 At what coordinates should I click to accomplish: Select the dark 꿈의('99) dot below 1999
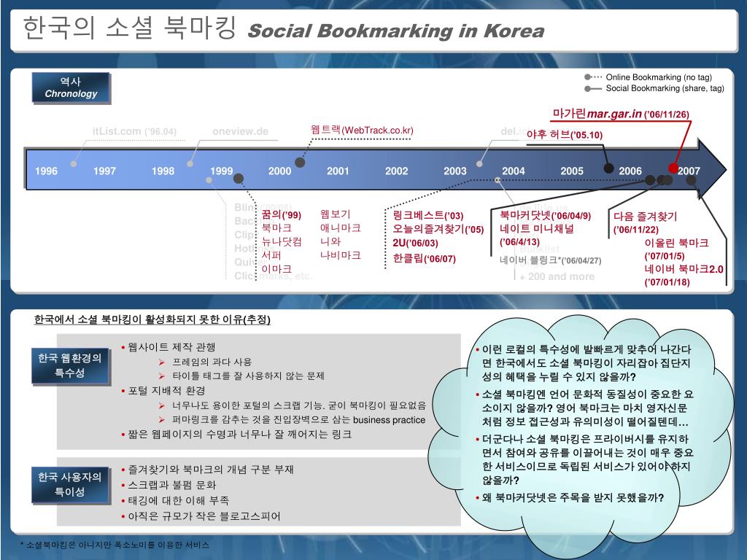[x=239, y=179]
